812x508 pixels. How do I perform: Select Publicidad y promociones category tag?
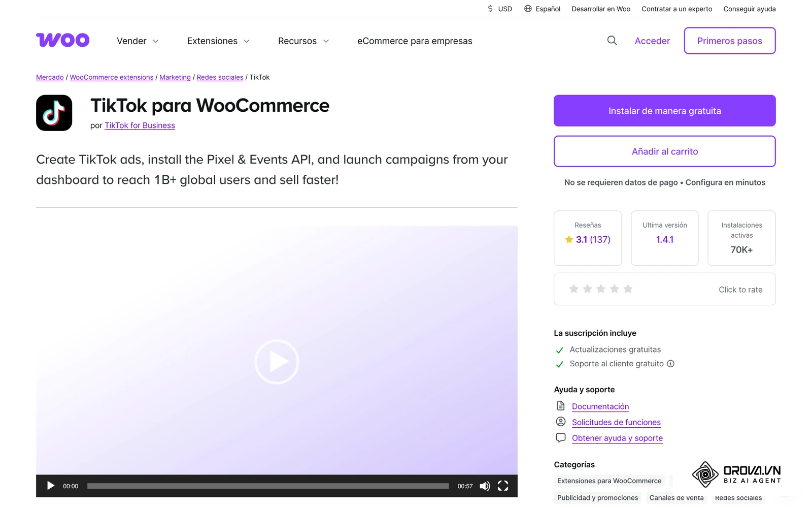pos(597,498)
